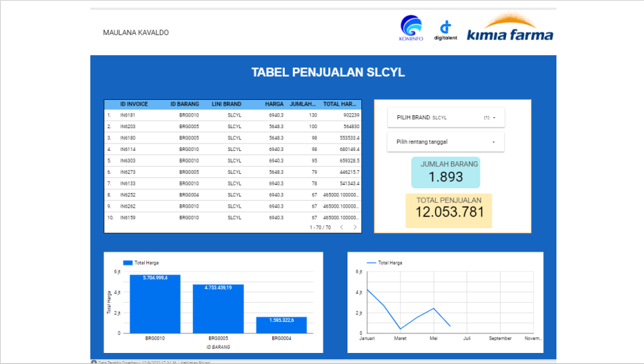This screenshot has height=364, width=644.
Task: Click the bar chart Total Harga legend swatch
Action: tap(127, 263)
